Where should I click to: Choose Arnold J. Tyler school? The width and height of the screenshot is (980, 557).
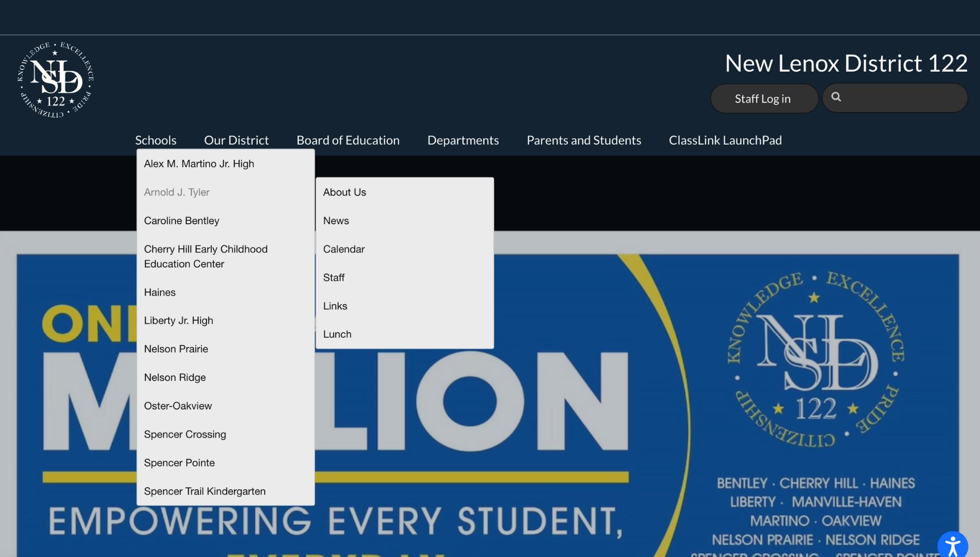pyautogui.click(x=176, y=192)
